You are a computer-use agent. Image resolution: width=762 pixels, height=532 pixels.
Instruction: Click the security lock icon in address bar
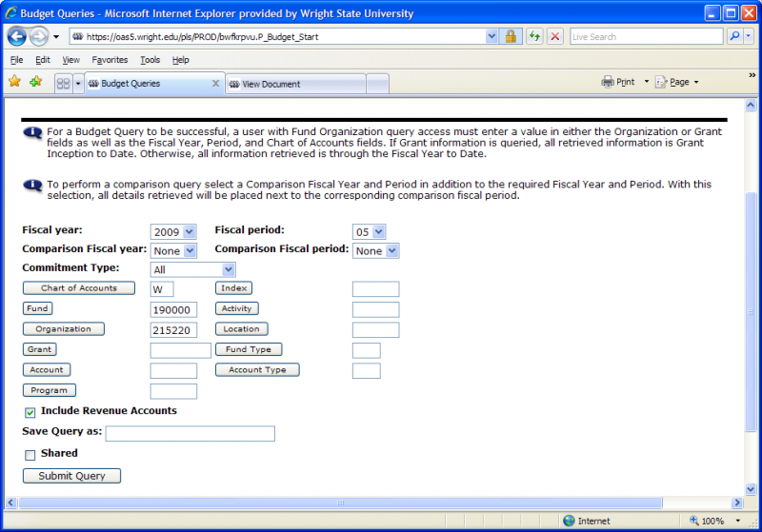[x=511, y=36]
